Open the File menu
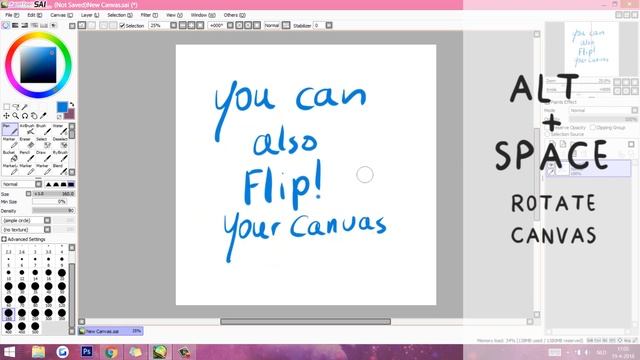Screen dimensions: 640x360 (x=12, y=15)
